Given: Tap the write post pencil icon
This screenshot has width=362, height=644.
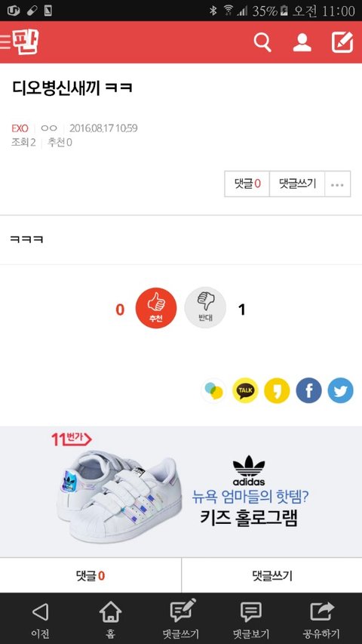Looking at the screenshot, I should [x=342, y=42].
